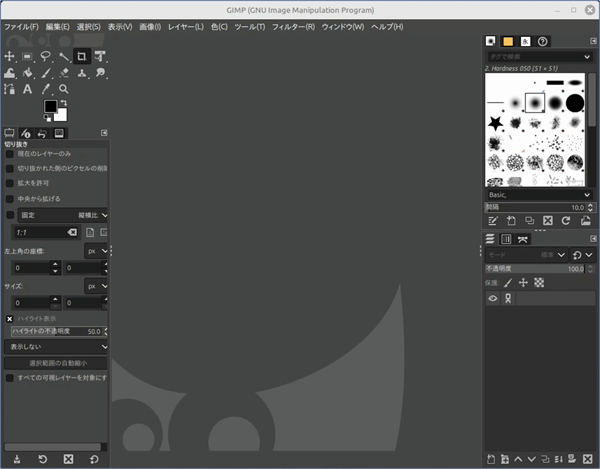Select the Bucket Fill tool
This screenshot has height=469, width=600.
(x=27, y=73)
